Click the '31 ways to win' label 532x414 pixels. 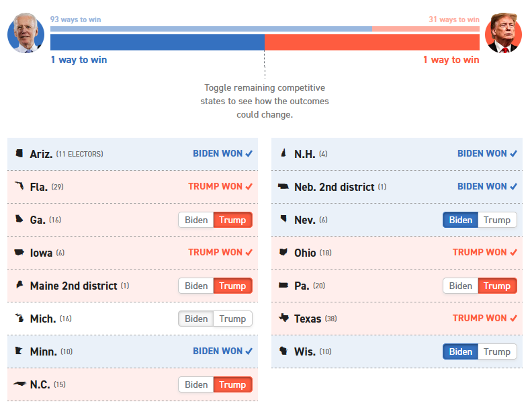[454, 19]
